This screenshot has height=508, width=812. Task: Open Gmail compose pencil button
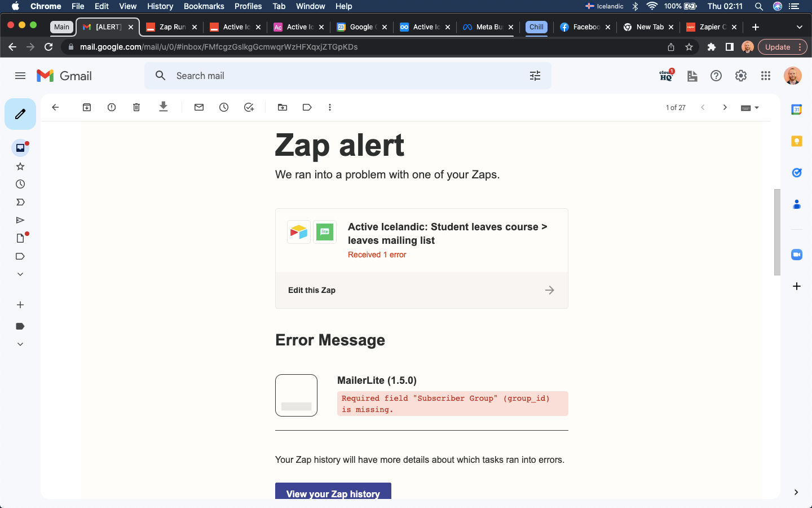point(20,114)
